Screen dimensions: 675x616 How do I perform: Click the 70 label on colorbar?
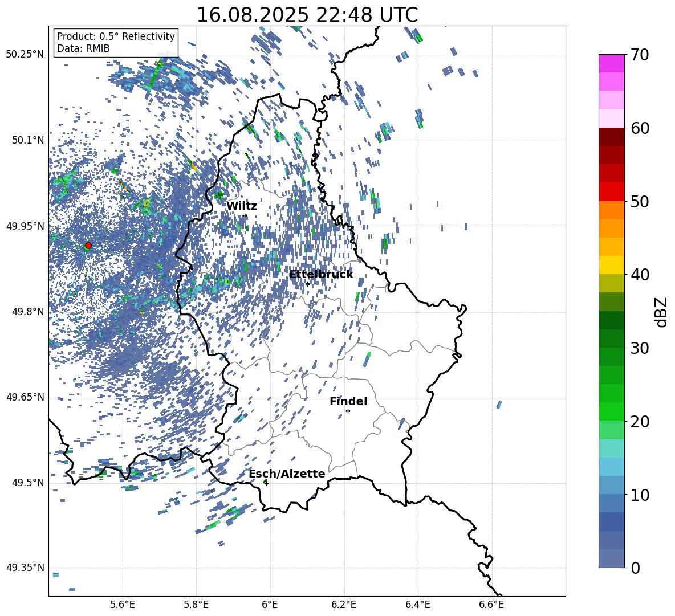[x=640, y=55]
